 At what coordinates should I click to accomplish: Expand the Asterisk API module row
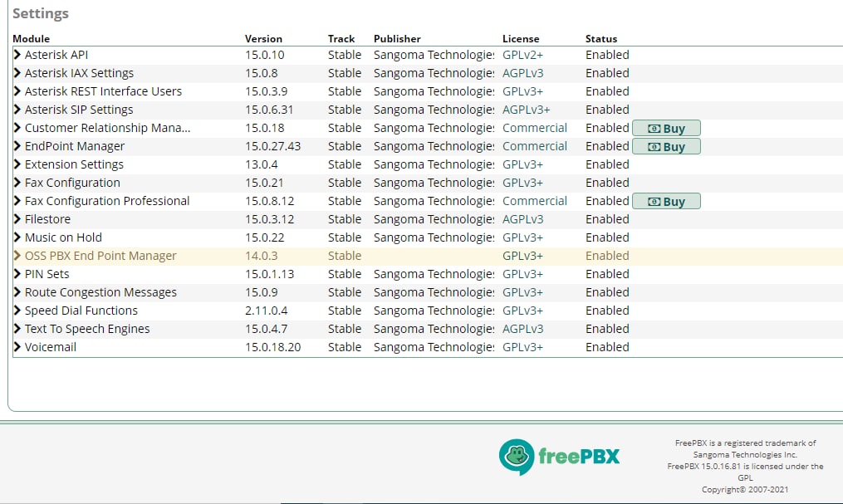pyautogui.click(x=17, y=55)
